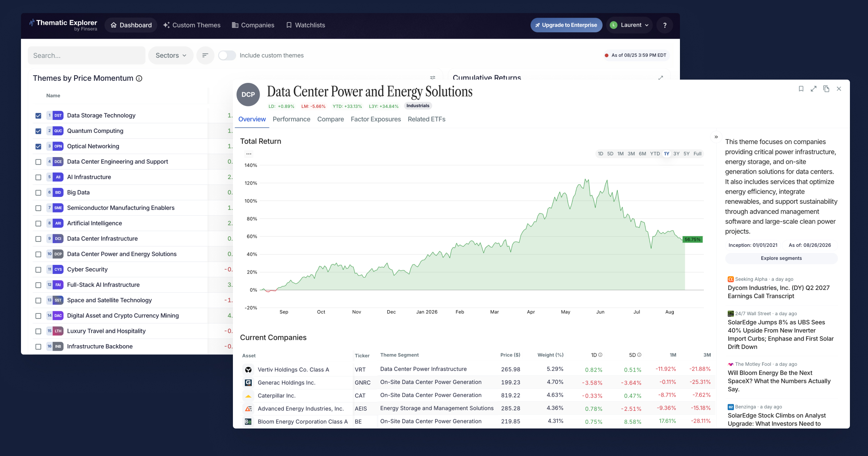Screen dimensions: 868x456
Task: Go to Custom Themes in the navigation
Action: tap(192, 25)
